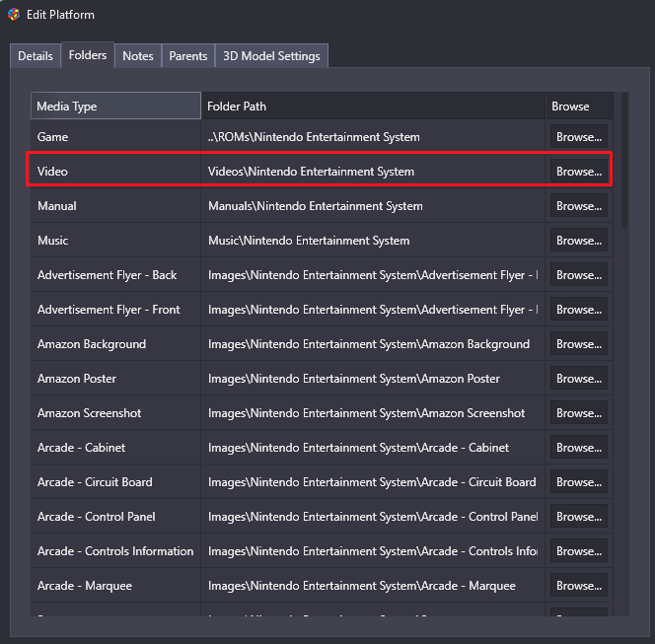This screenshot has height=644, width=655.
Task: Open the Notes tab
Action: (138, 56)
